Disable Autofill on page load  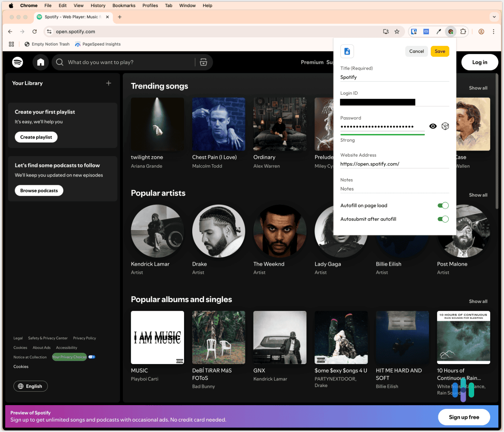click(443, 205)
